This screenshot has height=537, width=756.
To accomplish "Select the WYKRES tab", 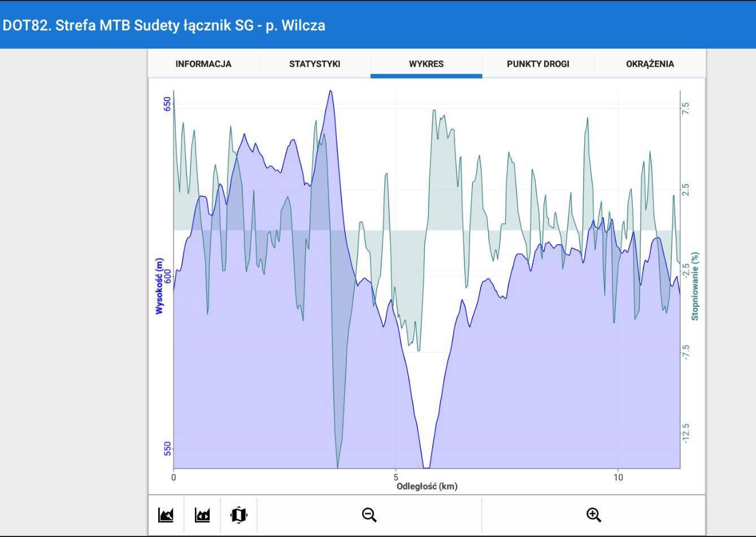I will 426,64.
